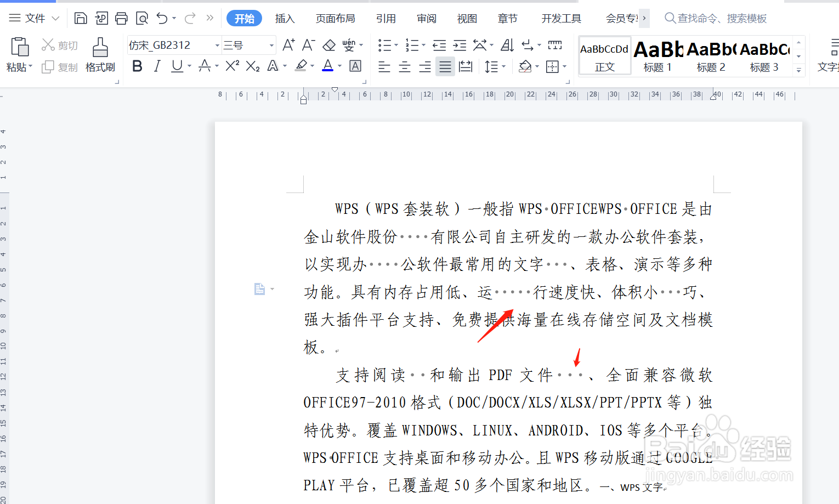Apply the 正文 style
The image size is (839, 504).
[605, 55]
